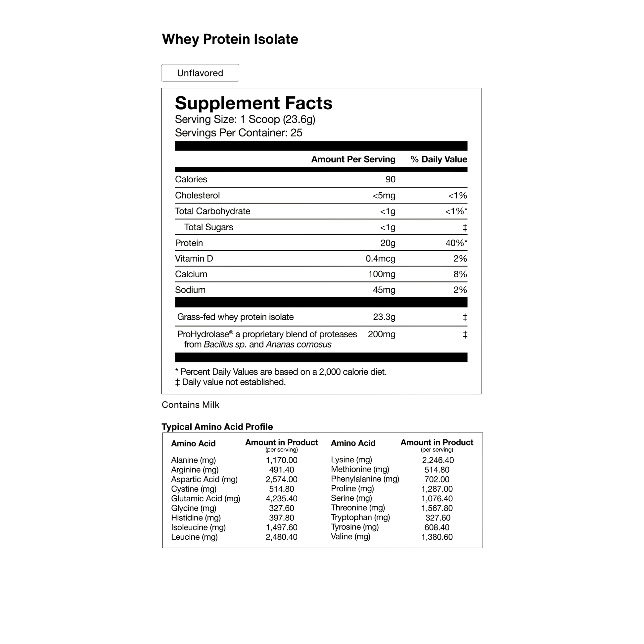Image resolution: width=644 pixels, height=644 pixels.
Task: Click the % Daily Value column header
Action: click(x=439, y=159)
